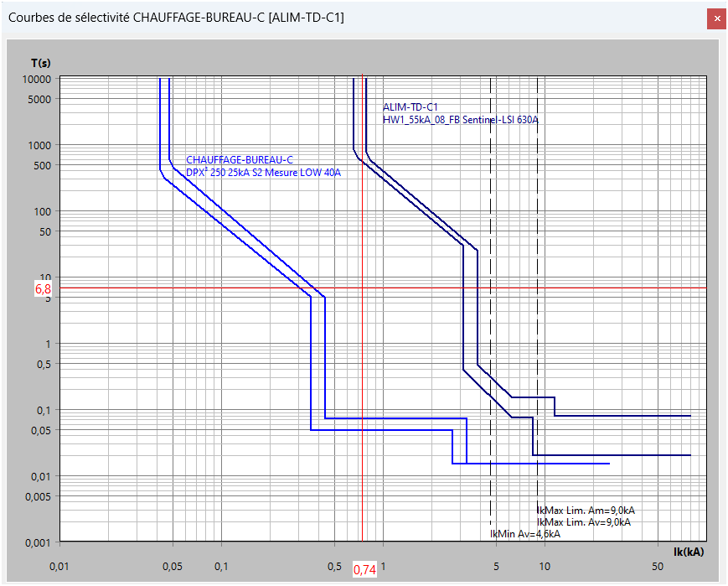Image resolution: width=728 pixels, height=586 pixels.
Task: Select the CHAUFFAGE-BUREAU-C curve label
Action: tap(240, 160)
